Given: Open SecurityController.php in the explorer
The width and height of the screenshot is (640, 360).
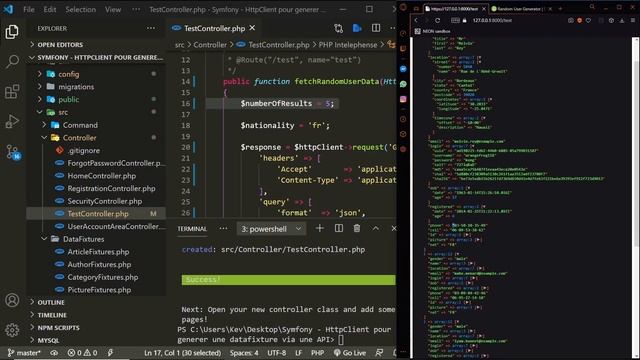Looking at the screenshot, I should click(x=104, y=201).
